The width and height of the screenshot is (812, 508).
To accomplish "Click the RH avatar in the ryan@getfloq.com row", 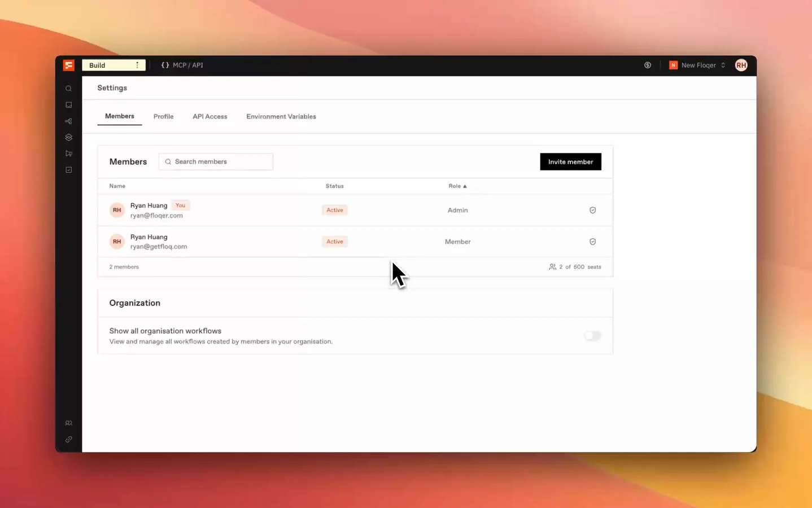I will pyautogui.click(x=117, y=242).
